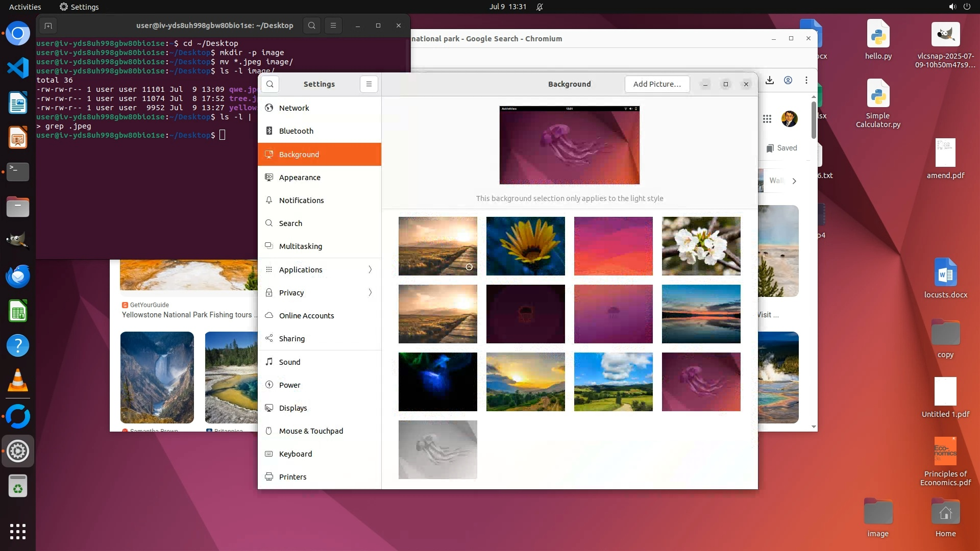Click Google apps grid icon
The image size is (980, 551).
767,119
